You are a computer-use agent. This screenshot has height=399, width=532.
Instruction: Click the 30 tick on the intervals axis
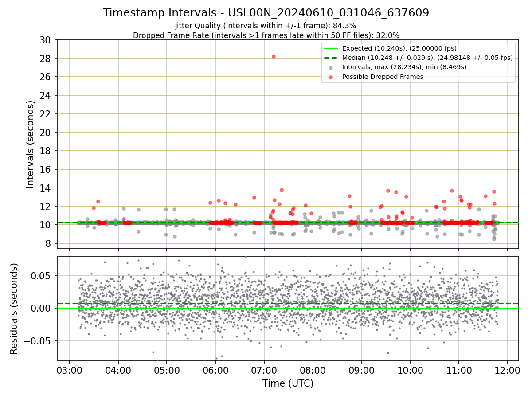point(45,40)
